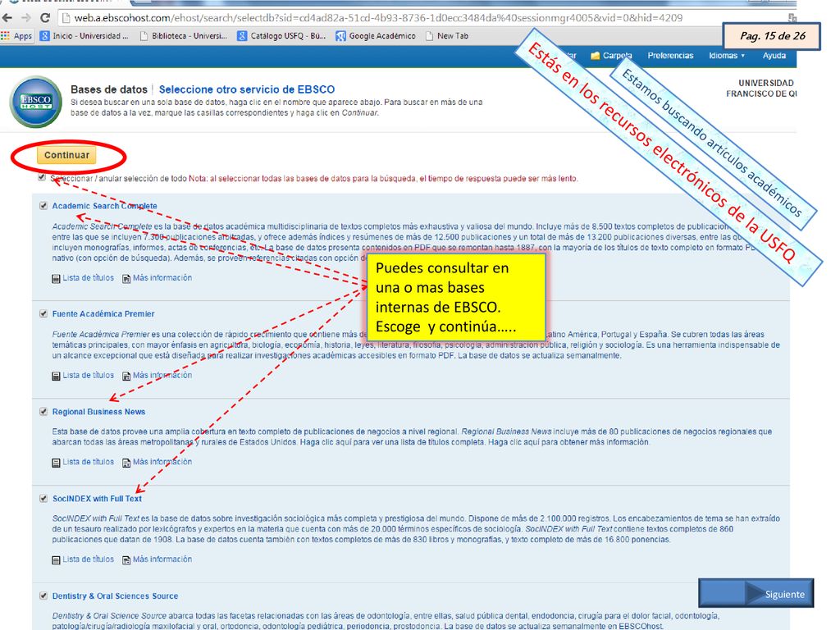Reload the page with refresh icon
Screen dimensions: 840x630
46,18
